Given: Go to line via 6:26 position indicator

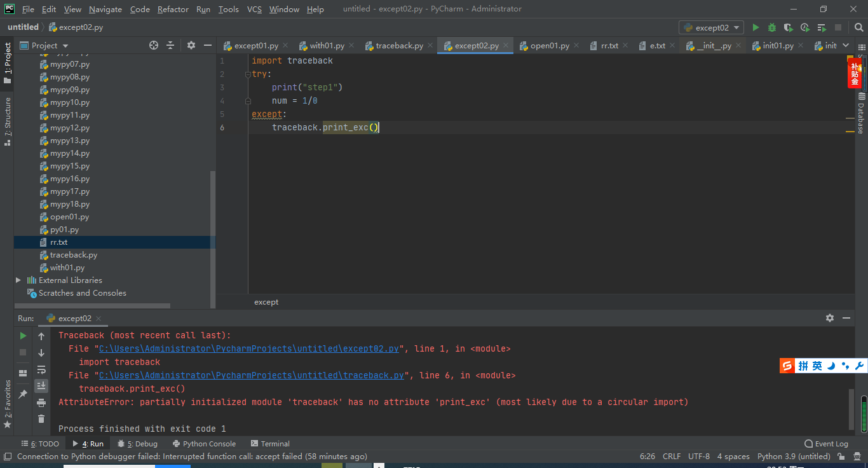Looking at the screenshot, I should point(648,457).
